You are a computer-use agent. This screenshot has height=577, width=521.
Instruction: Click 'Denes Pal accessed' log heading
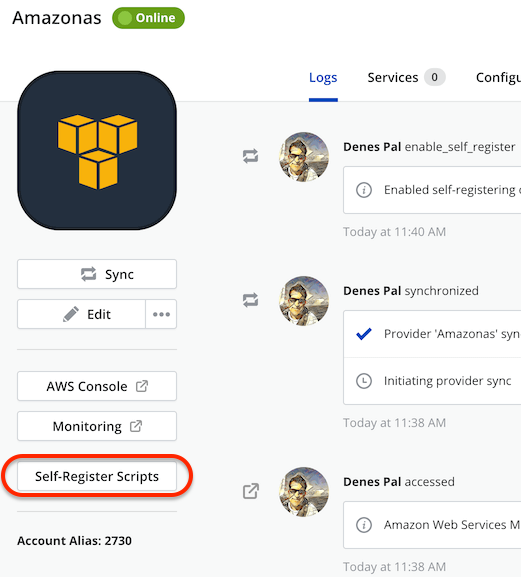click(x=399, y=482)
